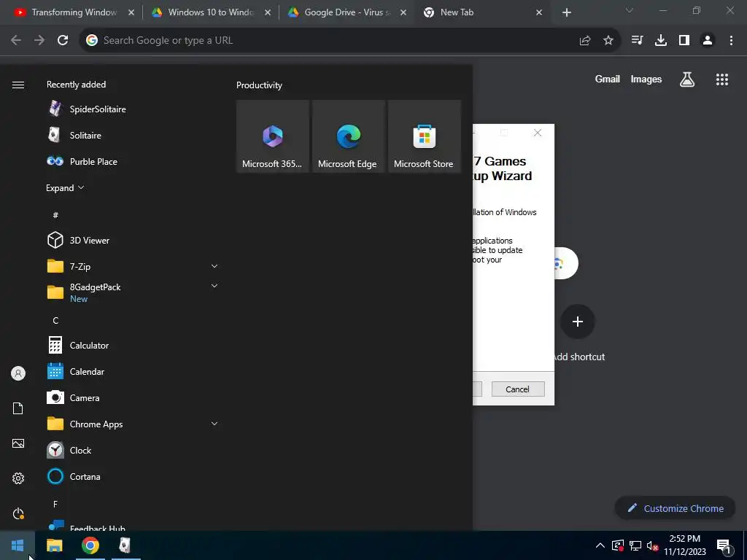Open the notification center icon
Image resolution: width=747 pixels, height=560 pixels.
tap(724, 546)
